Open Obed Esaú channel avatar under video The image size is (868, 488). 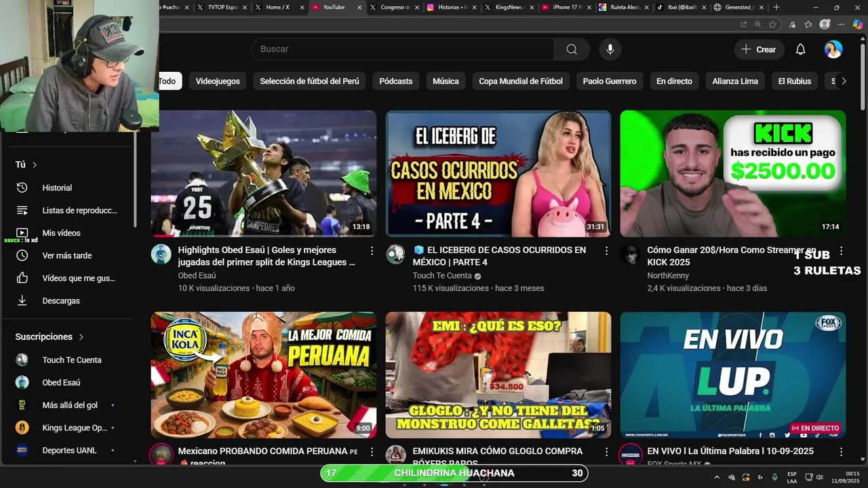pos(161,254)
